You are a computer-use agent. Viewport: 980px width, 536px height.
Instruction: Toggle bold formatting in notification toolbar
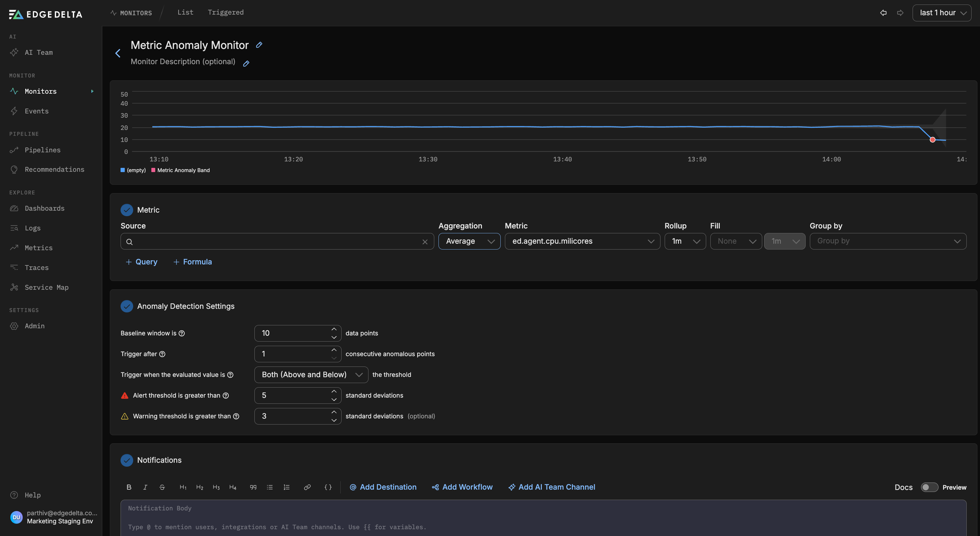129,487
